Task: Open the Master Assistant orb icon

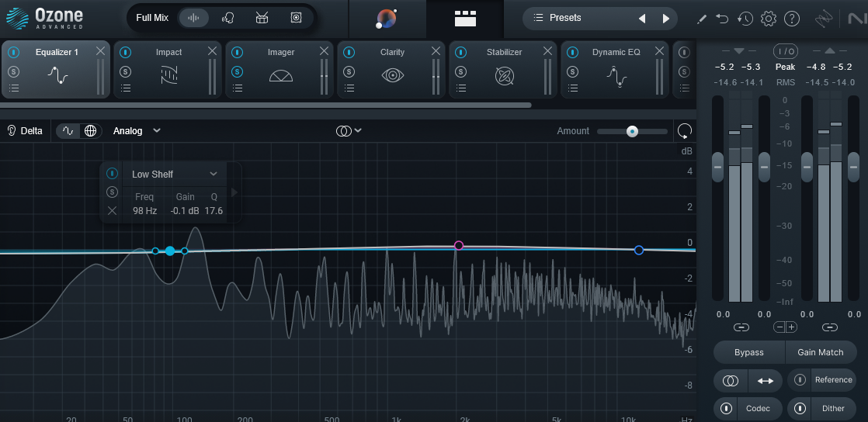Action: point(386,19)
